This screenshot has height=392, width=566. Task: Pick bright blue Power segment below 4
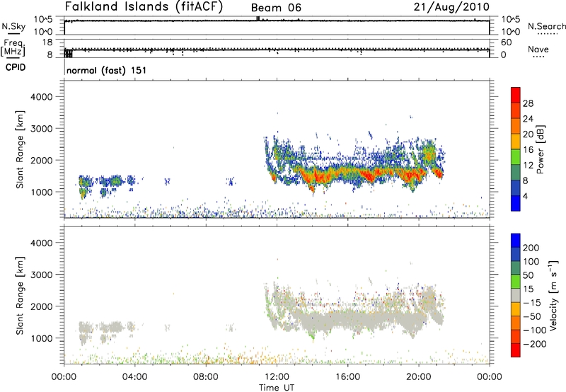click(x=516, y=204)
